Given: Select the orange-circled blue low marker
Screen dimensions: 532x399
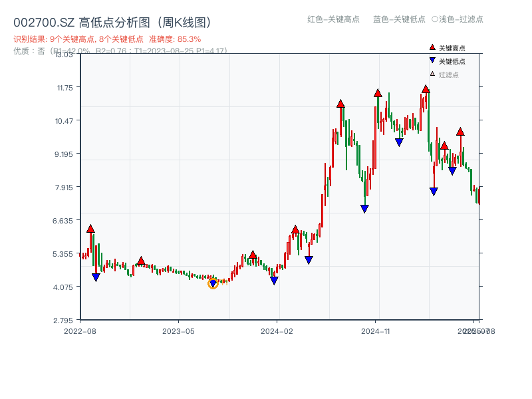Looking at the screenshot, I should pyautogui.click(x=213, y=283).
